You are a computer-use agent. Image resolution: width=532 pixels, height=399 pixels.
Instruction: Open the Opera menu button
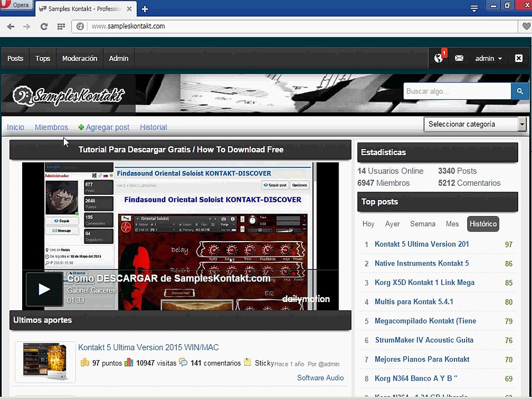pyautogui.click(x=16, y=5)
